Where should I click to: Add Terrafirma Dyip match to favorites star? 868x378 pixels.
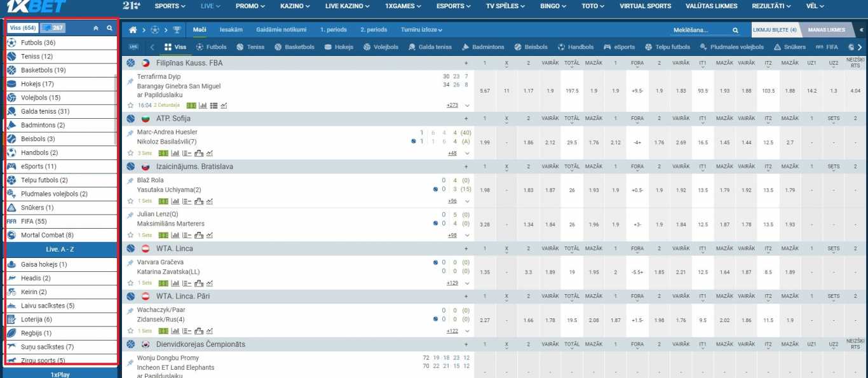click(131, 105)
